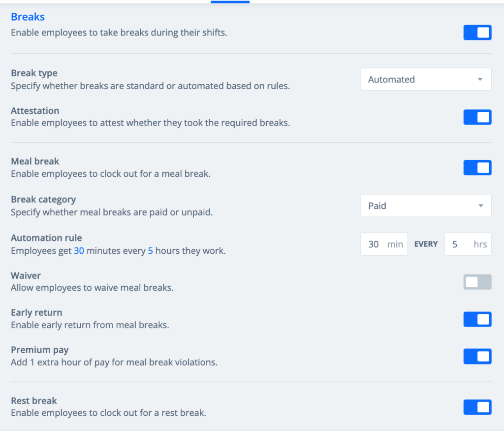Screen dimensions: 504x434
Task: Click the blue 5 in rule description
Action: click(x=151, y=251)
